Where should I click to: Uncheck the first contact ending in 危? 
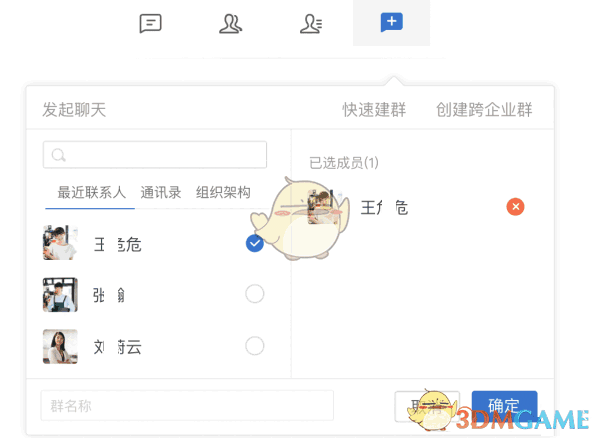[255, 243]
